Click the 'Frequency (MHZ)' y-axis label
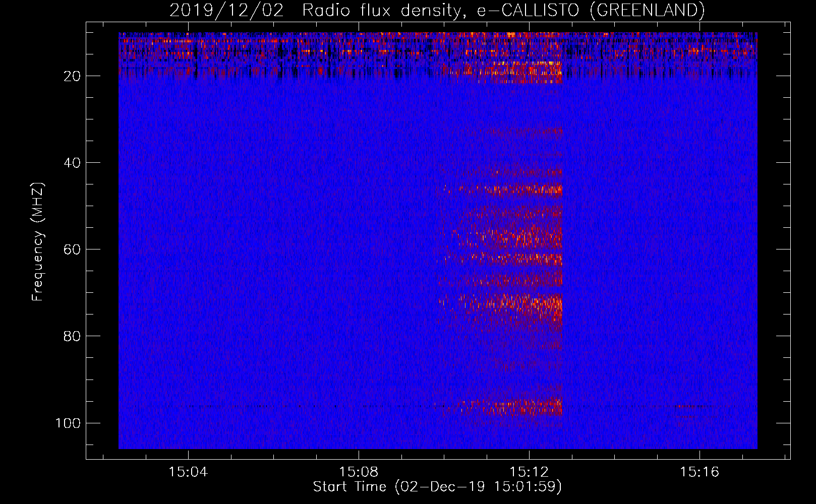 38,242
